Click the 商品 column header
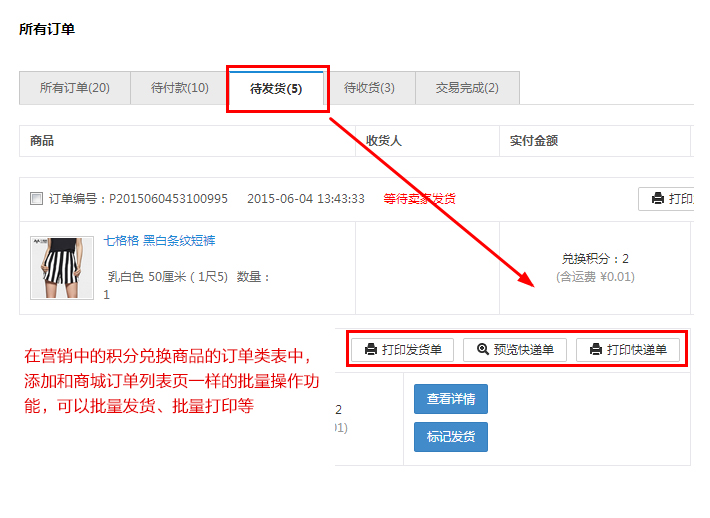The height and width of the screenshot is (518, 710). [42, 141]
